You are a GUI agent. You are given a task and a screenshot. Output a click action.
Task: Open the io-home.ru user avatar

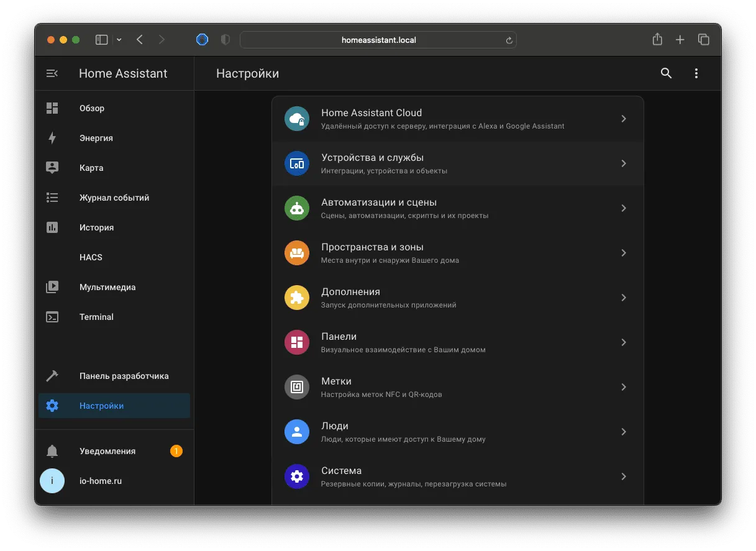pos(52,481)
